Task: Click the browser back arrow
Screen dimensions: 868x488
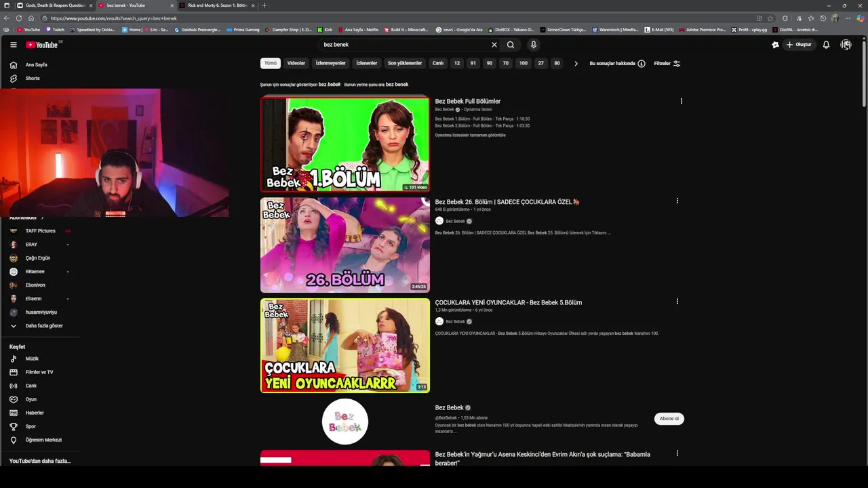Action: 7,18
